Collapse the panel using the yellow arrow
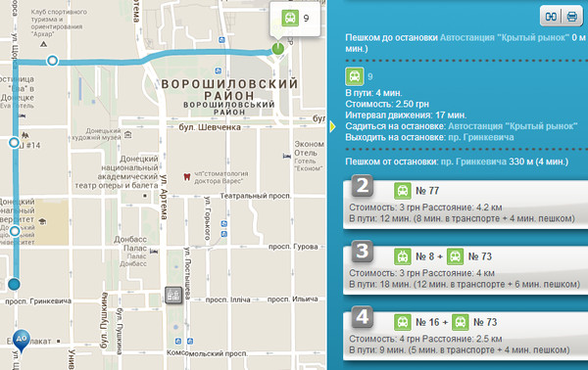Image resolution: width=588 pixels, height=370 pixels. pos(332,126)
